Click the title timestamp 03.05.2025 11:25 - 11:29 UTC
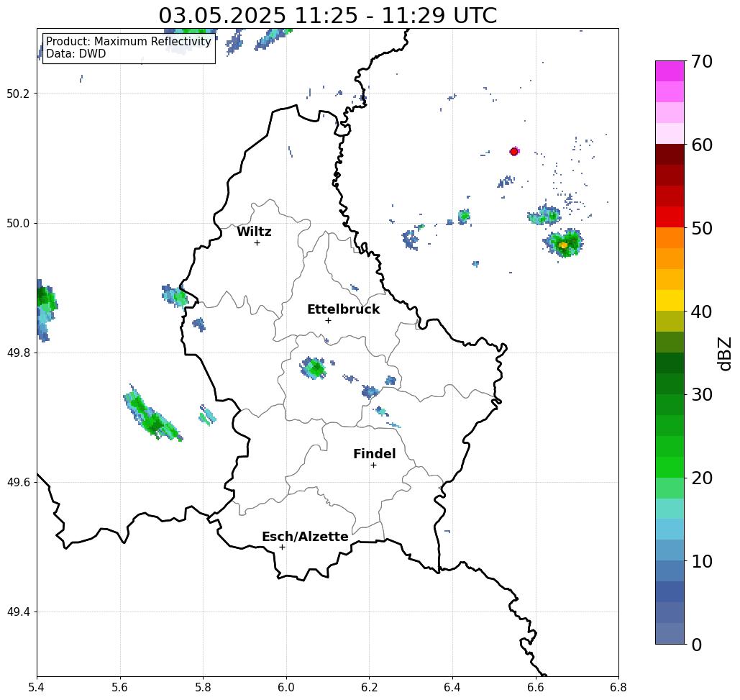 coord(327,15)
